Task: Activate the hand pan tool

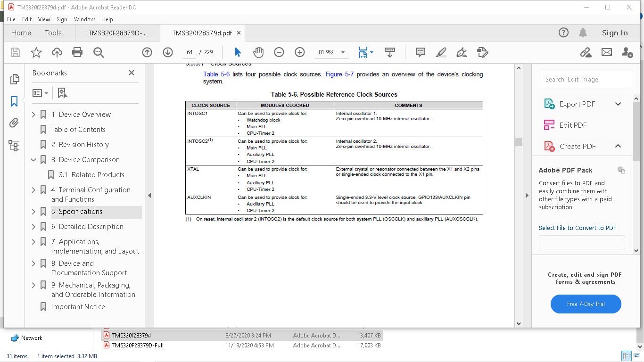Action: tap(258, 52)
